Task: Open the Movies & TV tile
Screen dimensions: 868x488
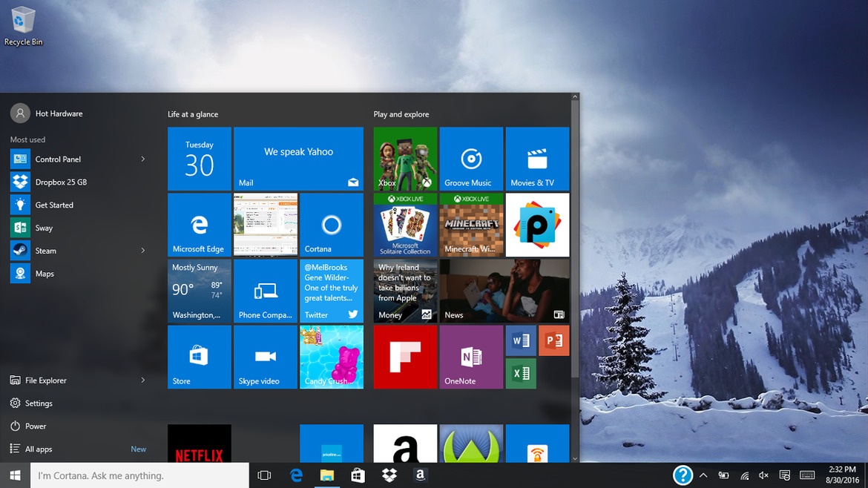Action: click(x=538, y=159)
